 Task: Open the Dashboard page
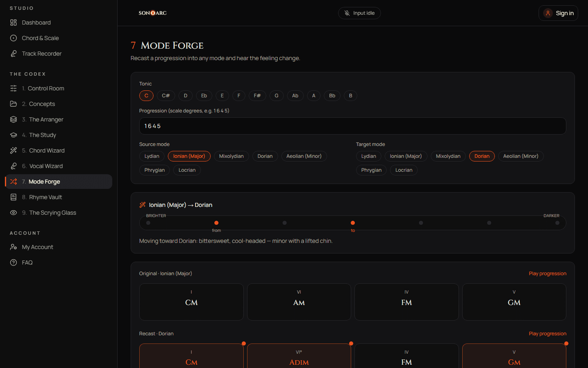[x=58, y=22]
